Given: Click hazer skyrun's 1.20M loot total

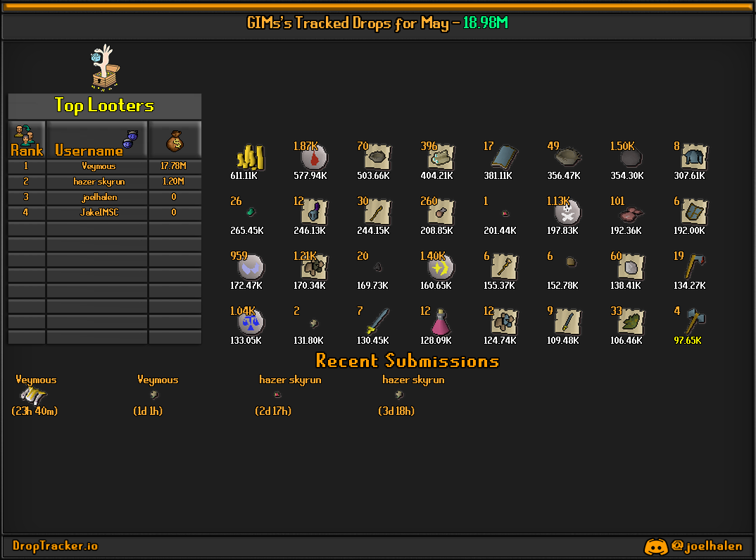Looking at the screenshot, I should (x=174, y=181).
